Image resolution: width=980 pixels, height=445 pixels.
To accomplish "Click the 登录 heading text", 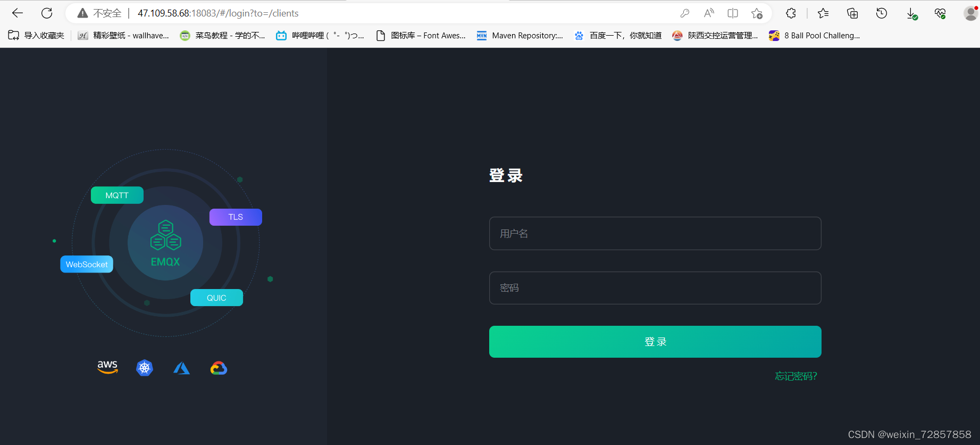I will click(506, 176).
